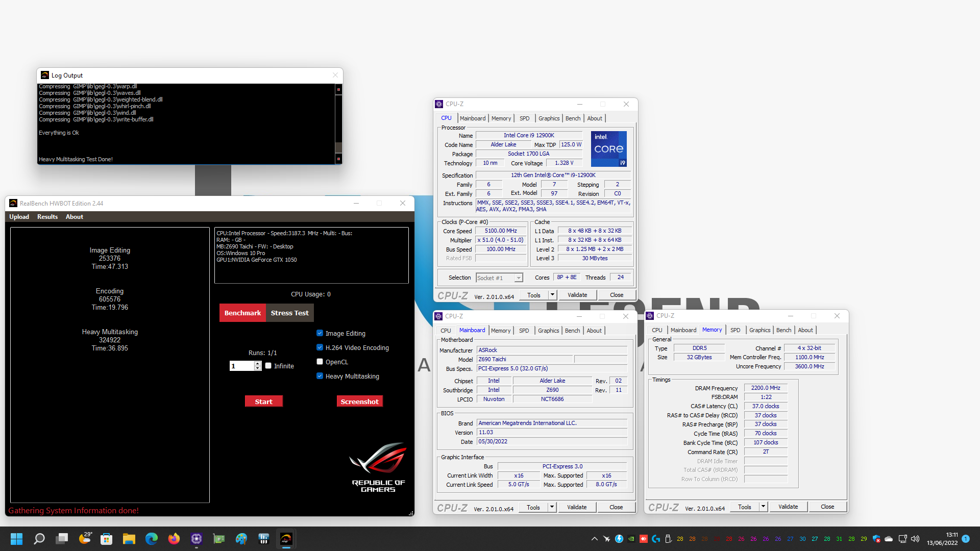Click Close button in CPU-Z Mainboard window
Image resolution: width=980 pixels, height=551 pixels.
pos(616,507)
